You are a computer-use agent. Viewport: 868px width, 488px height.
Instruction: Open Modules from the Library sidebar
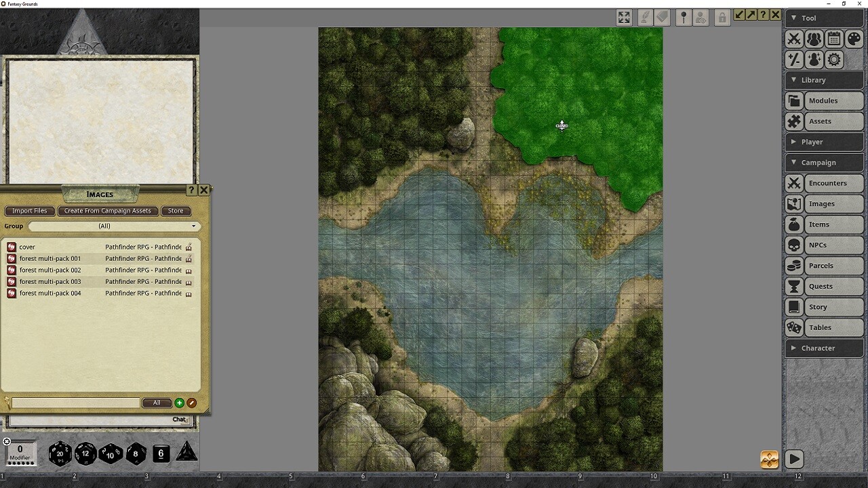coord(824,100)
